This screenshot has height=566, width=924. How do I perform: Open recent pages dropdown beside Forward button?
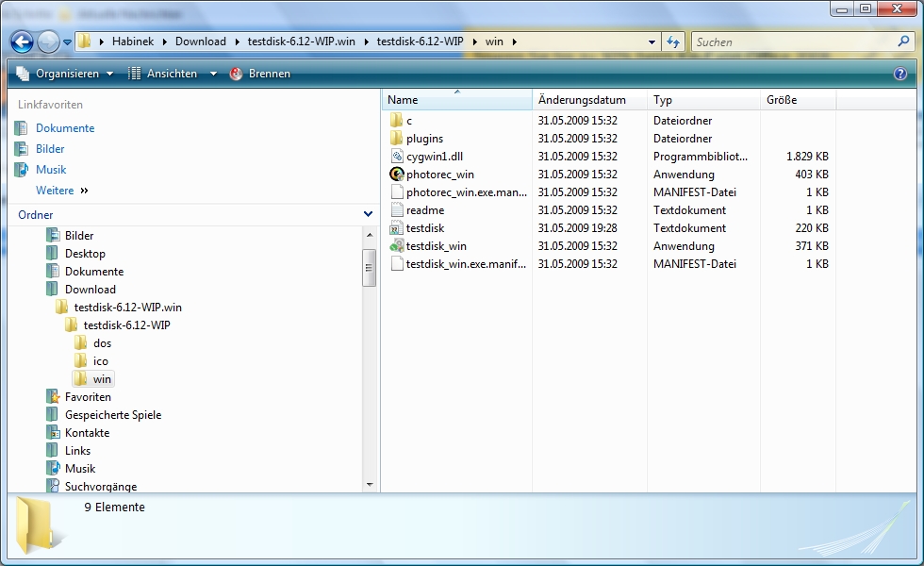pos(67,42)
